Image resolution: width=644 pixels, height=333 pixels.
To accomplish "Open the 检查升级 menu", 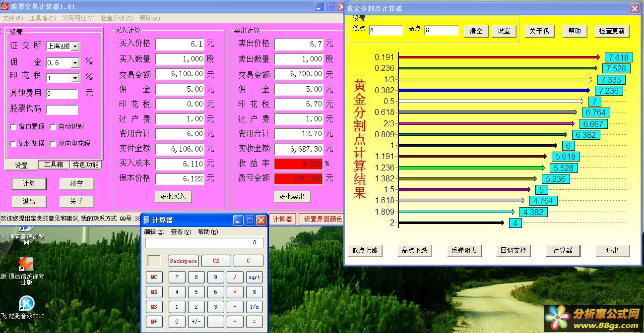I will pyautogui.click(x=116, y=18).
